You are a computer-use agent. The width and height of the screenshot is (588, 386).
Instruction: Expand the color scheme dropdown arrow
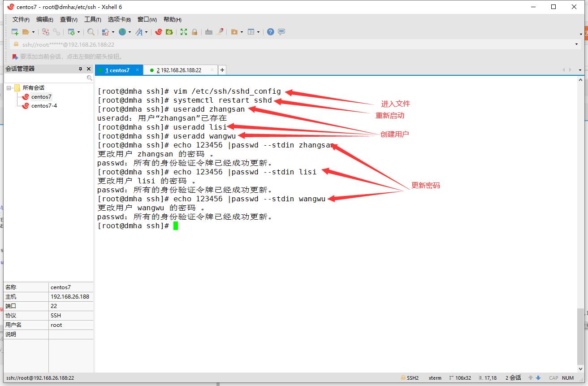point(113,32)
